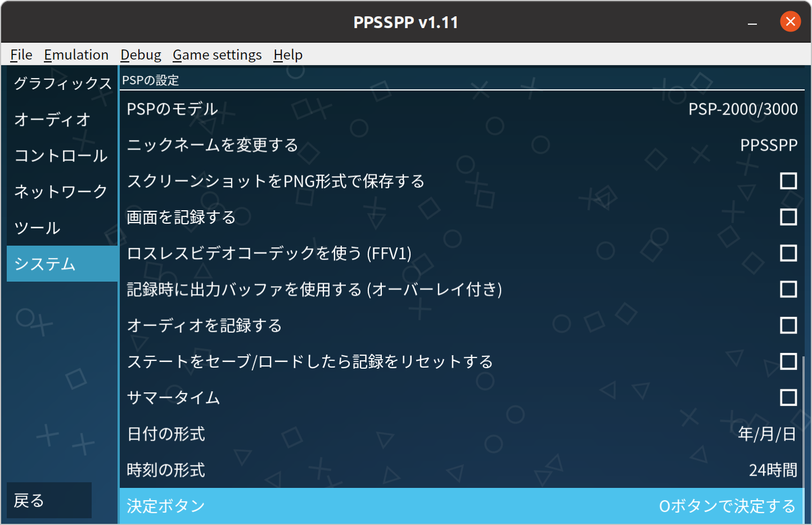Toggle the サマータイム checkbox
The image size is (812, 525).
coord(788,397)
